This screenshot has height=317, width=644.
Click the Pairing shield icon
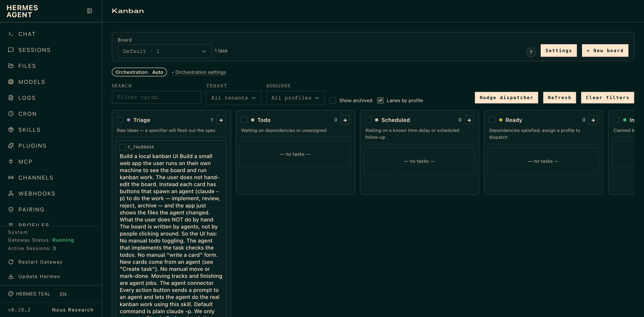(x=11, y=210)
